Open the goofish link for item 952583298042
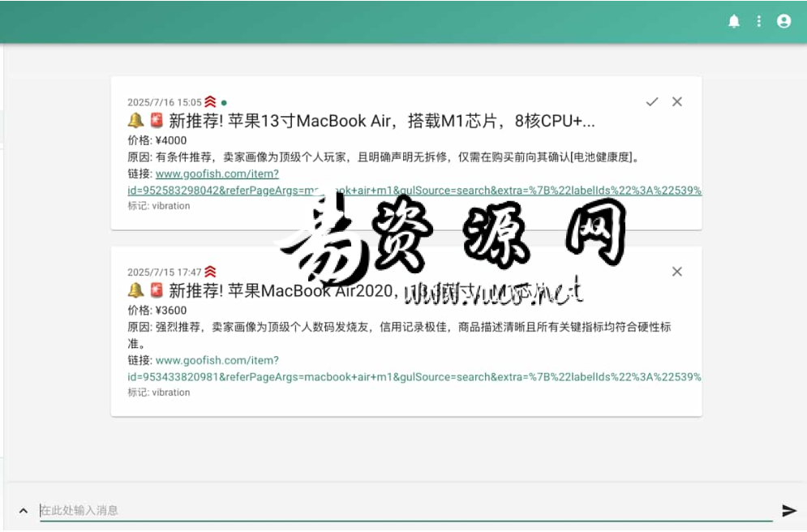807x532 pixels. point(414,182)
